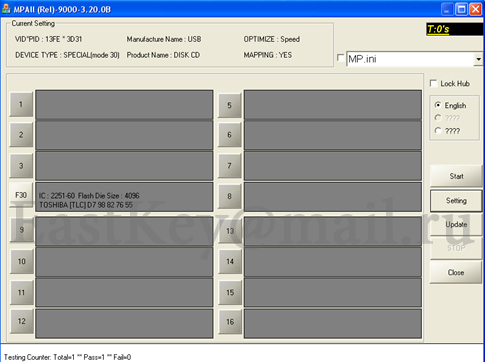Viewport: 485px width, 362px height.
Task: Tick the checkbox beside MP.ini
Action: click(x=340, y=58)
